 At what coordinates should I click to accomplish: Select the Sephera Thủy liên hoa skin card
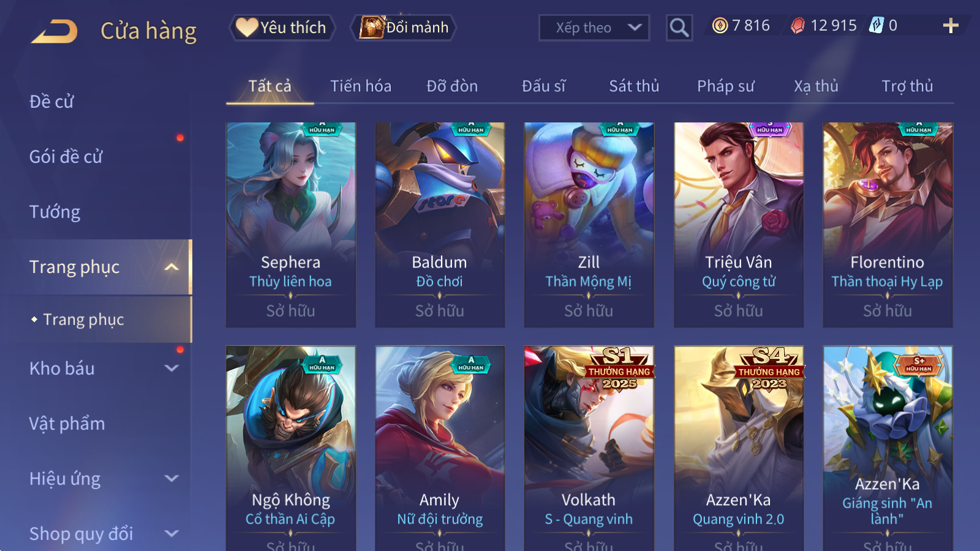[291, 225]
